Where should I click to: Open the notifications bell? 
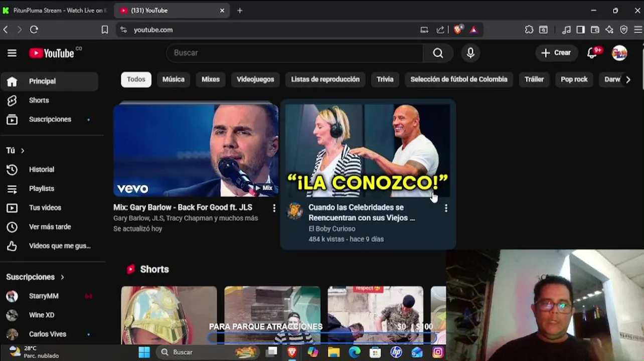point(592,53)
